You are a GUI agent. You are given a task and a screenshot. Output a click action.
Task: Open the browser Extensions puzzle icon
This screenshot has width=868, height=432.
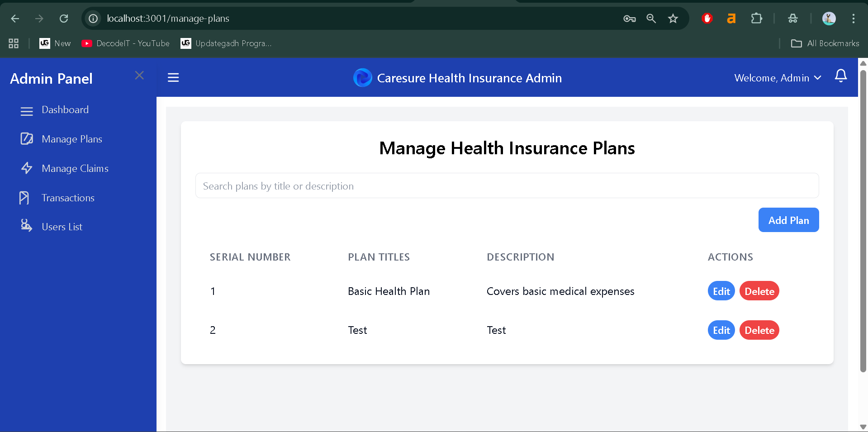pyautogui.click(x=756, y=19)
